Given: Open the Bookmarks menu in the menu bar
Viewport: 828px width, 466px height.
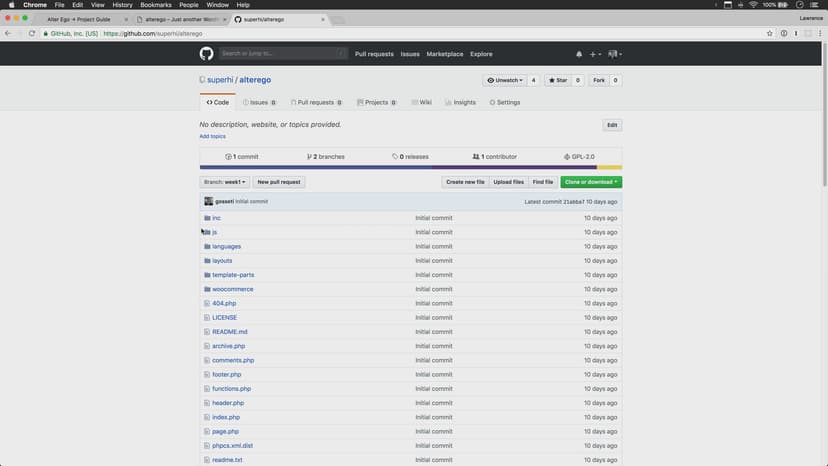Looking at the screenshot, I should (x=155, y=5).
